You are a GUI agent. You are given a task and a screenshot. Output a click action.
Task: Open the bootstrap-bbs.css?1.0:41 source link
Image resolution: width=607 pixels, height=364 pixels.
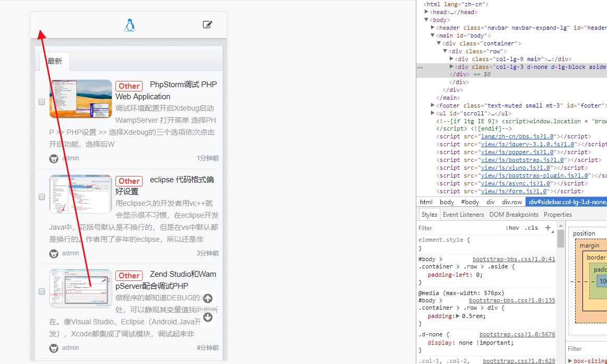click(513, 259)
